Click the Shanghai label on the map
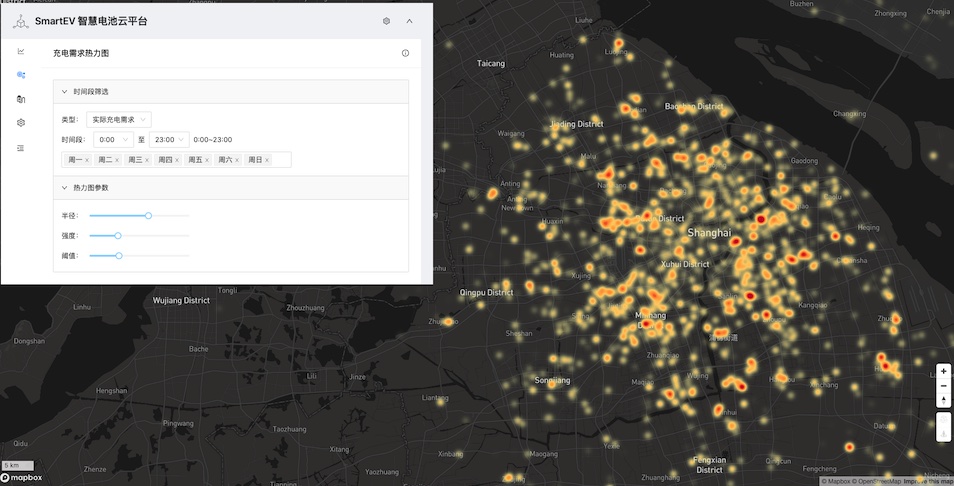Screen dimensions: 954x486 709,233
